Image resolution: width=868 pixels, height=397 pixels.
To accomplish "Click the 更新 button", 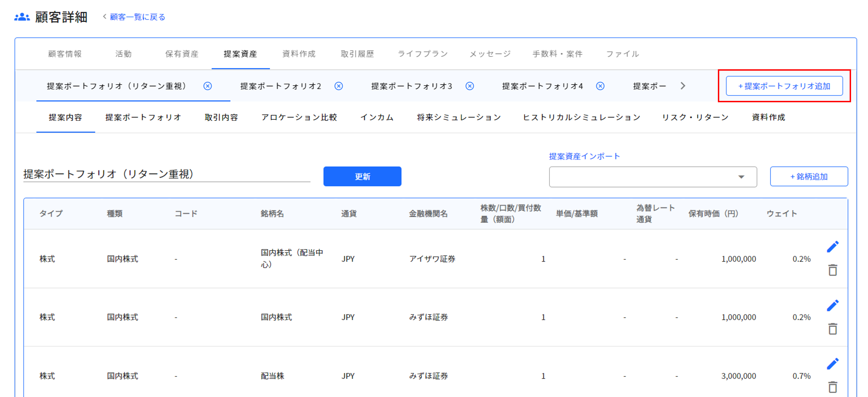I will (362, 176).
